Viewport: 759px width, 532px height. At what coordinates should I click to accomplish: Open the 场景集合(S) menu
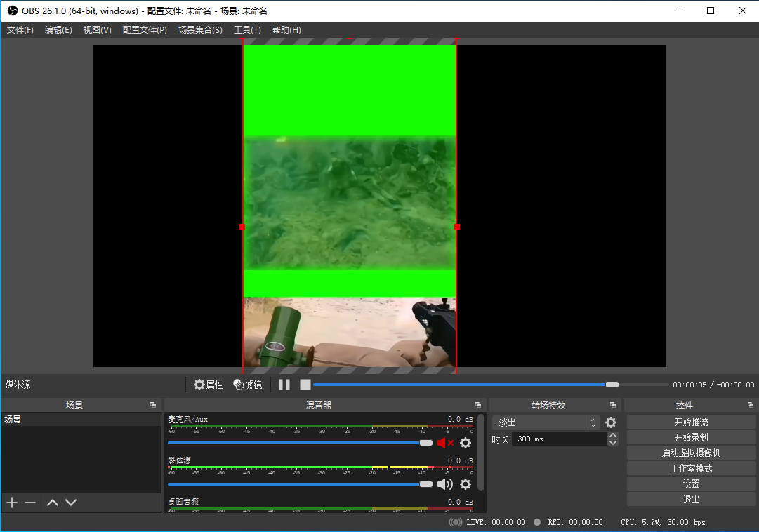click(200, 30)
